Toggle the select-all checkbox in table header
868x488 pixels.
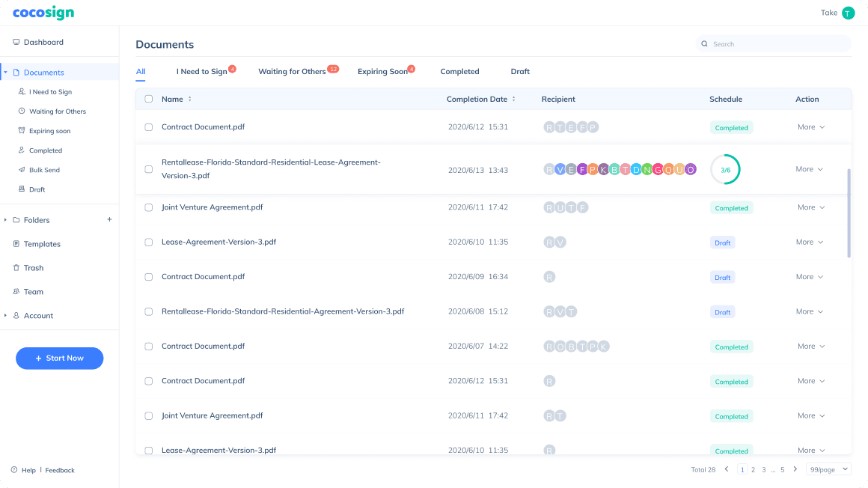point(148,99)
